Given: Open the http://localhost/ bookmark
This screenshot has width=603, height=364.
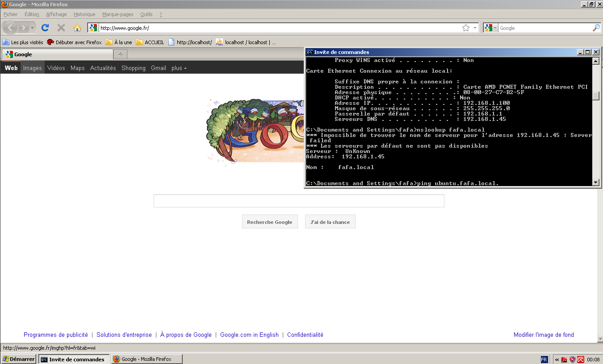Looking at the screenshot, I should pyautogui.click(x=190, y=42).
